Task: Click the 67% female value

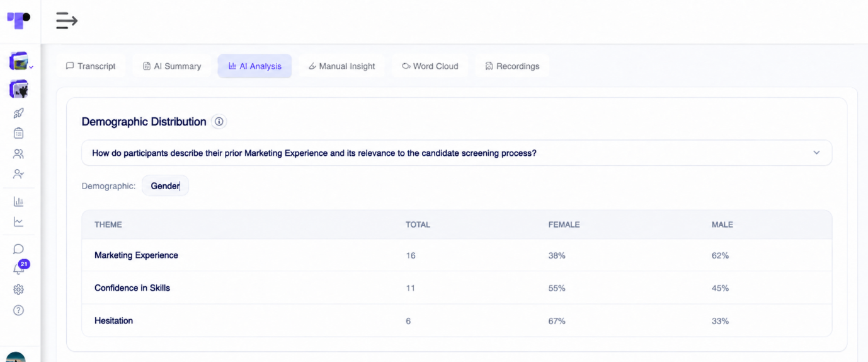Action: tap(557, 321)
